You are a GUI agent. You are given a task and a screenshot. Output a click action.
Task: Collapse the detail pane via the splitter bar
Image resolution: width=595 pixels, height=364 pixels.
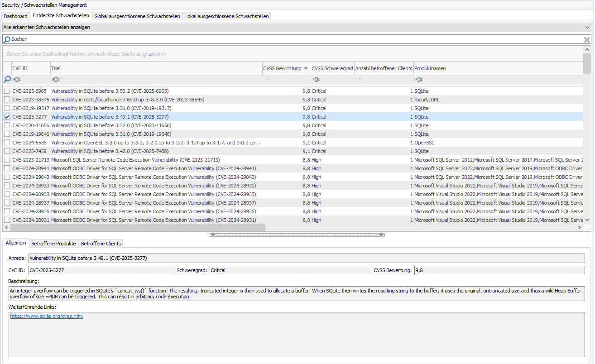pos(297,235)
